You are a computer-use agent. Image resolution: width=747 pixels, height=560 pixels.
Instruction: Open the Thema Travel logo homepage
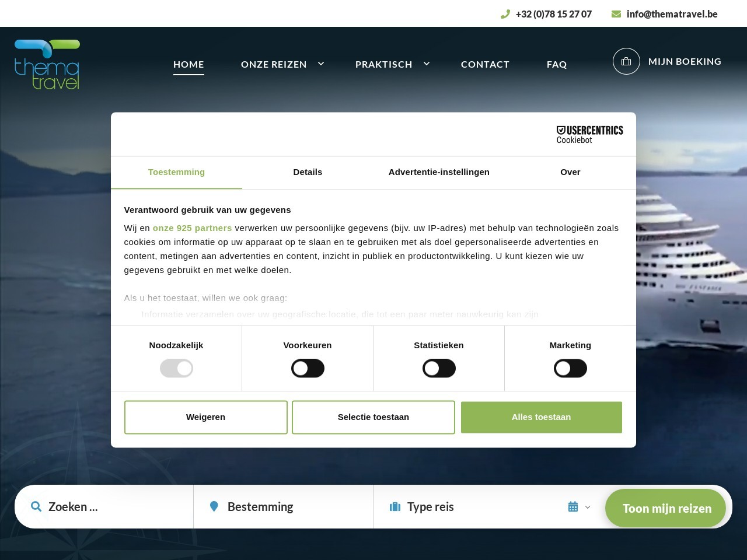click(47, 65)
